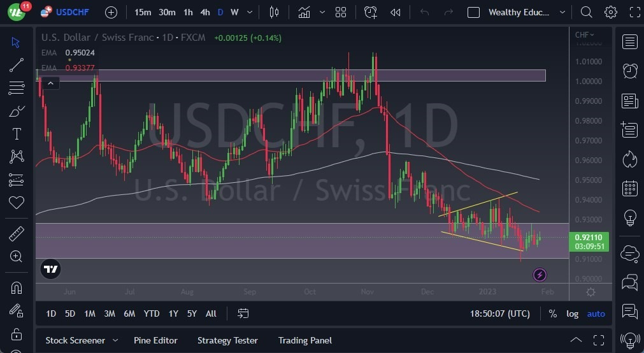Select the 1D date range

(x=51, y=313)
